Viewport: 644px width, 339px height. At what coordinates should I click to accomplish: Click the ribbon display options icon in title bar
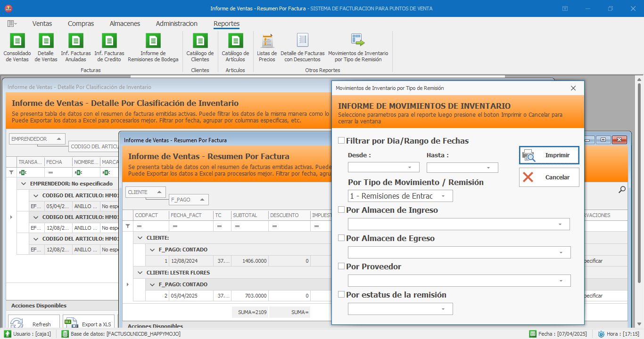coord(565,8)
